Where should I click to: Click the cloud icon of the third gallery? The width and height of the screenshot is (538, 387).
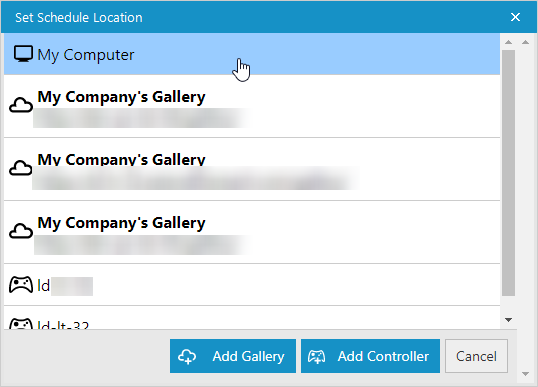point(21,231)
